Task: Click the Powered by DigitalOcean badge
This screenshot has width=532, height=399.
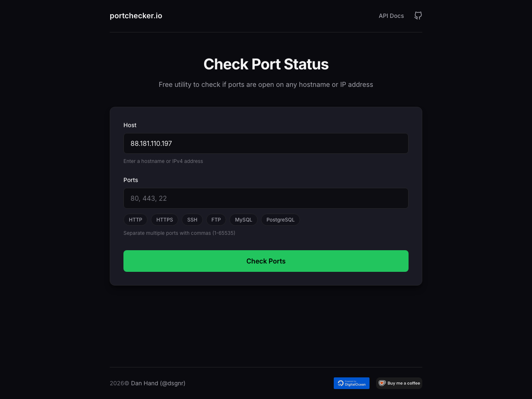Action: coord(351,383)
